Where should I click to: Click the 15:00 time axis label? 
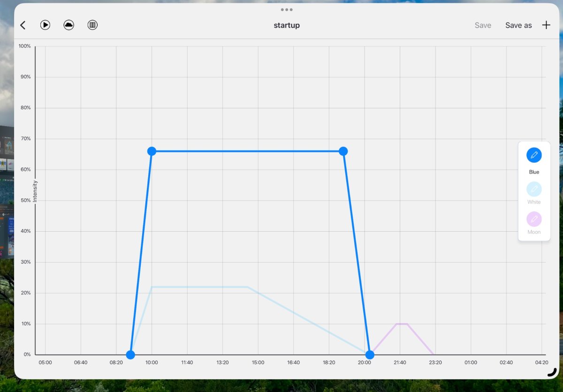[258, 362]
